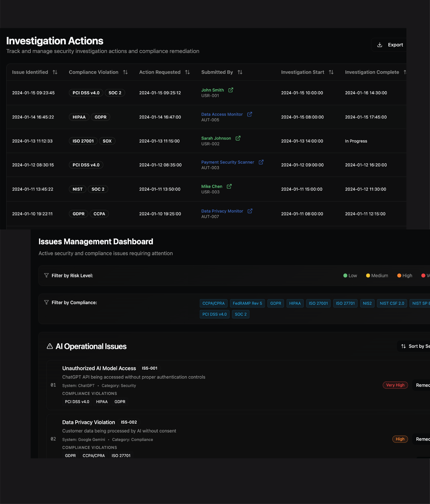Viewport: 430px width, 504px height.
Task: Open the Data Privacy Violation issue title
Action: tap(89, 422)
